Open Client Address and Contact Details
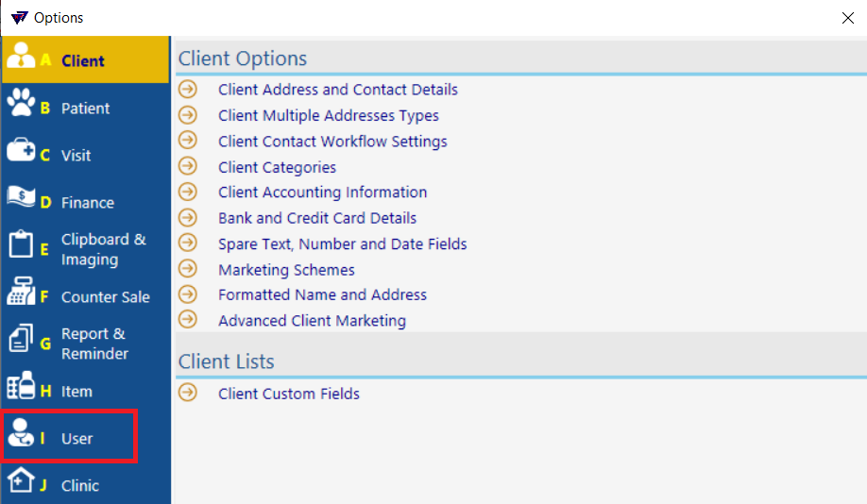This screenshot has height=504, width=867. tap(338, 90)
